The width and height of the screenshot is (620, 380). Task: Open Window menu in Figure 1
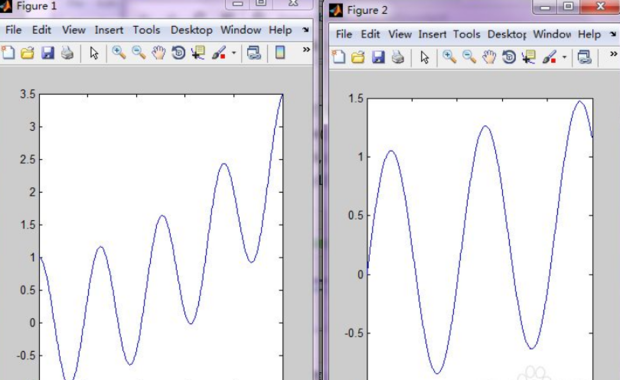(241, 30)
